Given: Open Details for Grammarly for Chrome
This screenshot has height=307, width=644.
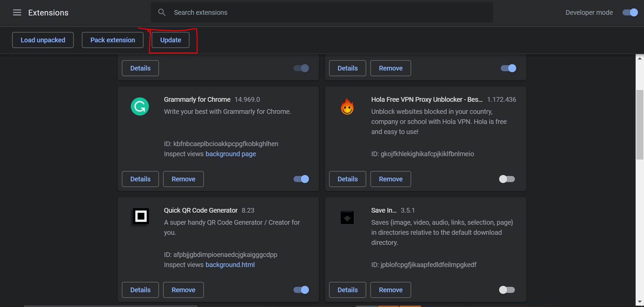Looking at the screenshot, I should pos(140,179).
